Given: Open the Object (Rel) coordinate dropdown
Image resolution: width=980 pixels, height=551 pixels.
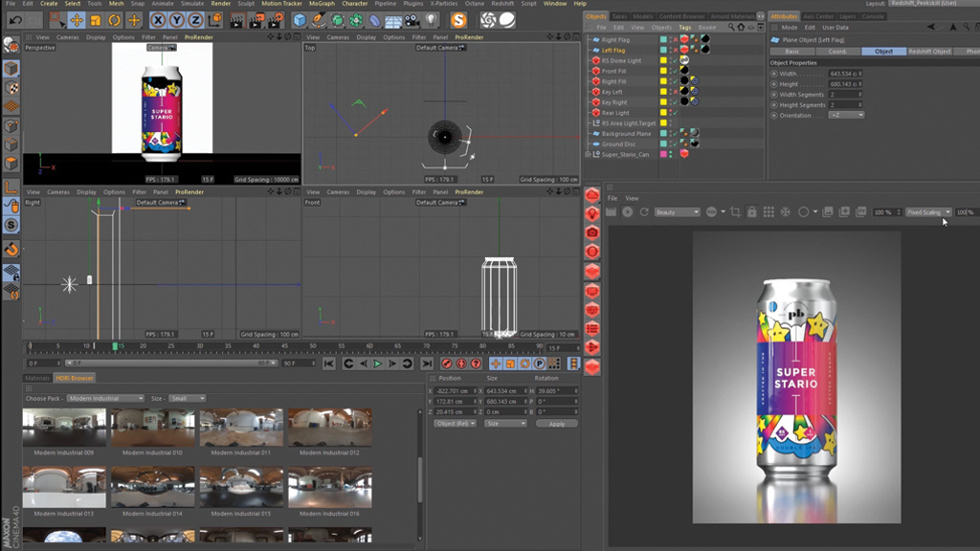Looking at the screenshot, I should 455,424.
